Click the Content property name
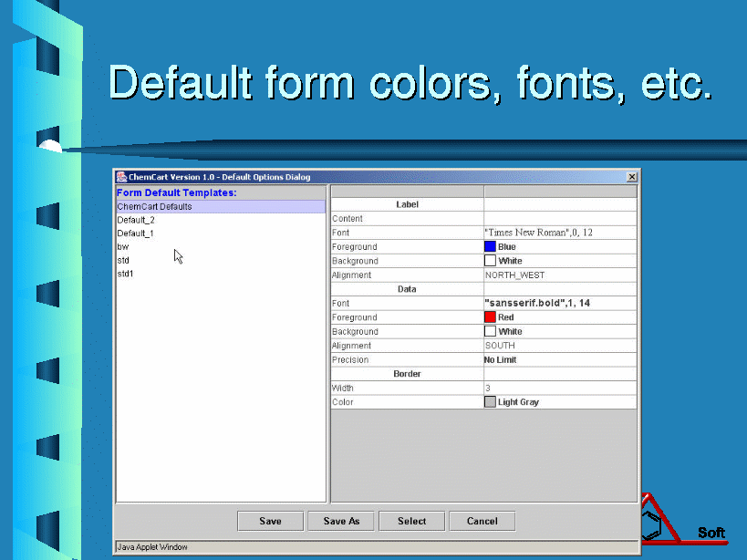 (x=348, y=219)
